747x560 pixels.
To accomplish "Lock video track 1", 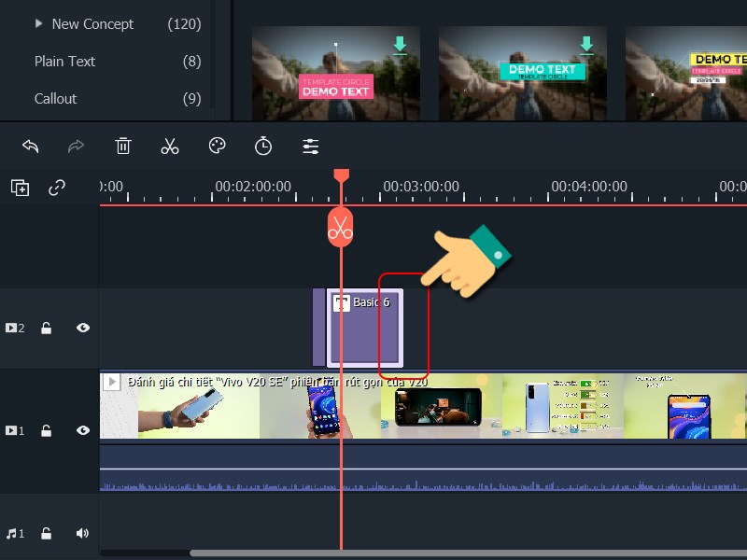I will point(47,430).
